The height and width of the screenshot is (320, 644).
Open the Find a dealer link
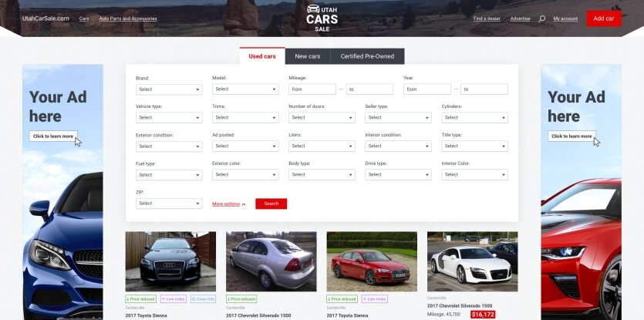487,19
